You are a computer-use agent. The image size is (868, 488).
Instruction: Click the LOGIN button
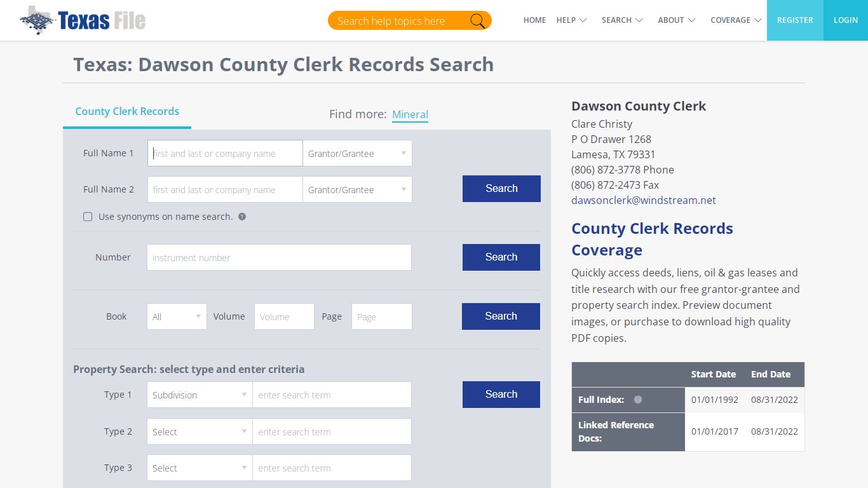(846, 20)
